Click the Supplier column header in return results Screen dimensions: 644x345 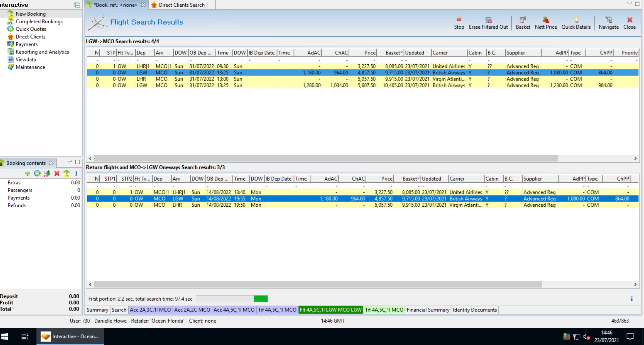tap(540, 179)
